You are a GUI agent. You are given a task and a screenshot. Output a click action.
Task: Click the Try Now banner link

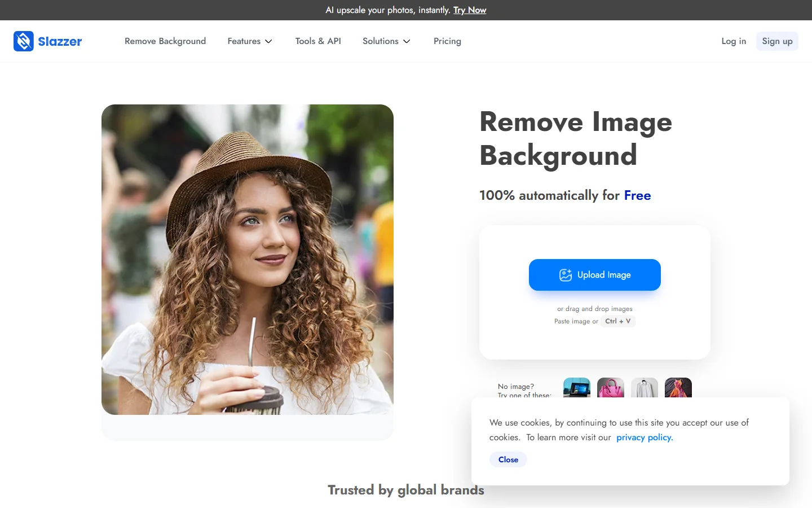pyautogui.click(x=470, y=10)
